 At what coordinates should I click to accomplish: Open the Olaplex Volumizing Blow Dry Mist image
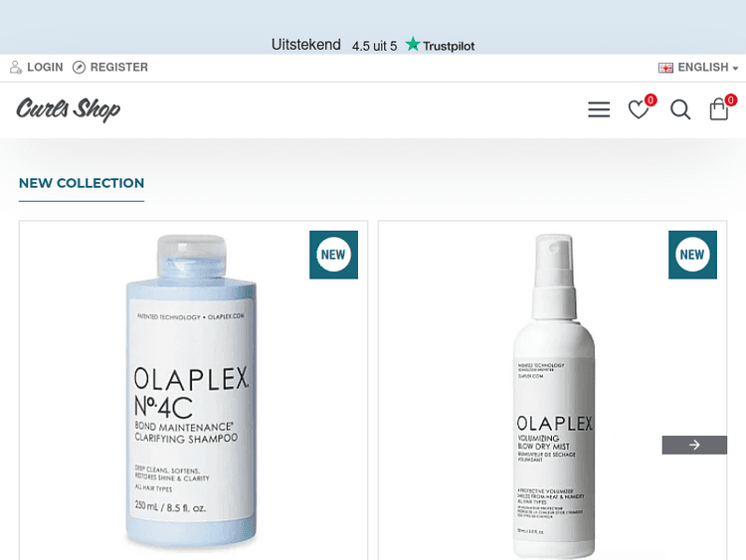coord(554,396)
